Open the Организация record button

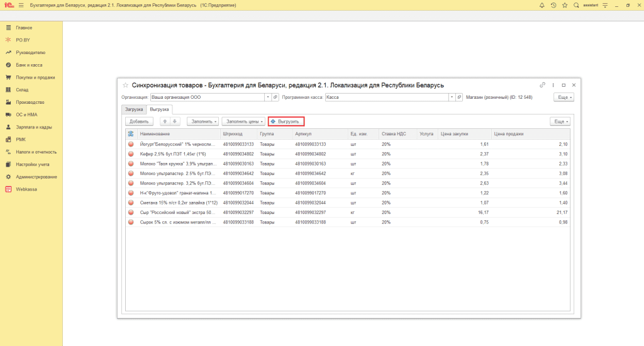pyautogui.click(x=275, y=98)
